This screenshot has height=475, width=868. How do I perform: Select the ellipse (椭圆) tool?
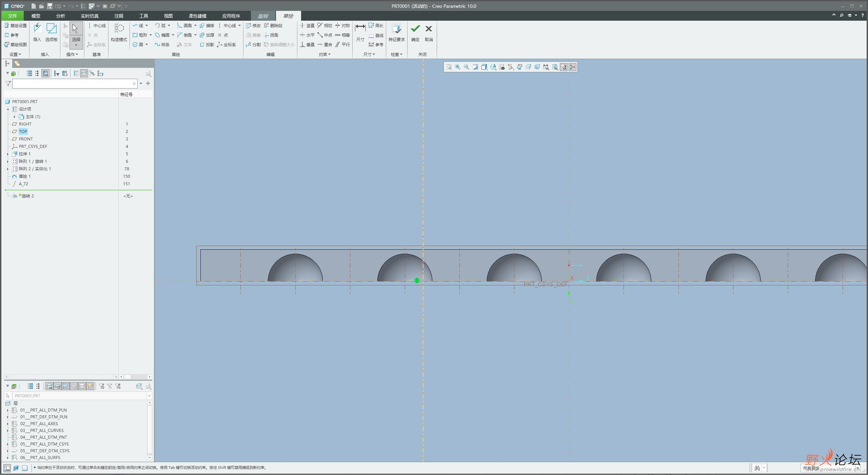click(162, 35)
